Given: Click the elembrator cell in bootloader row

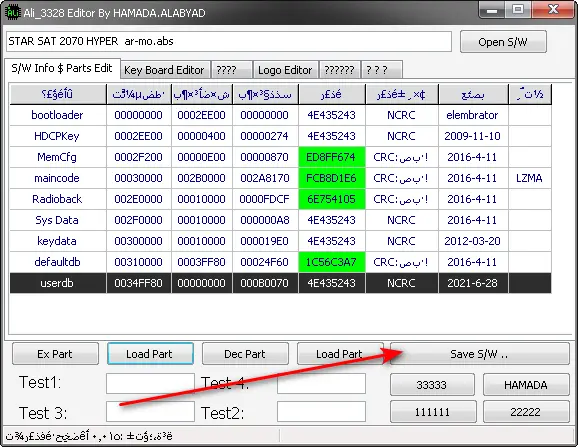Looking at the screenshot, I should point(473,115).
